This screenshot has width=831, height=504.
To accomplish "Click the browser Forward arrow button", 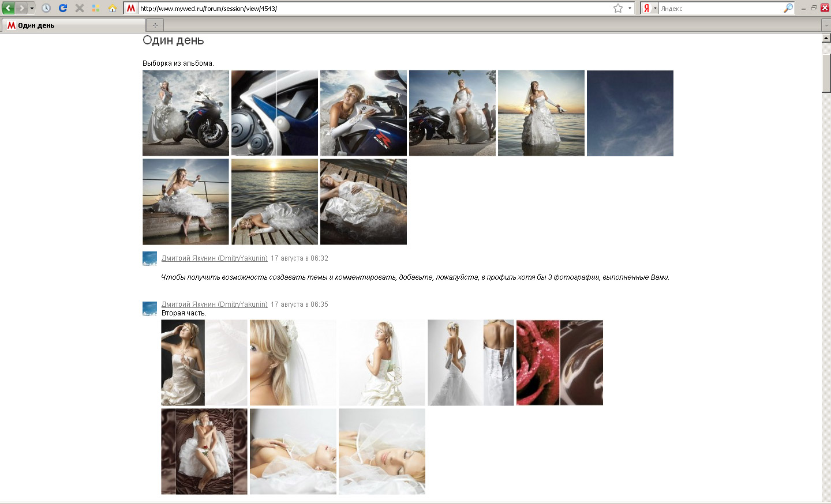I will [21, 8].
